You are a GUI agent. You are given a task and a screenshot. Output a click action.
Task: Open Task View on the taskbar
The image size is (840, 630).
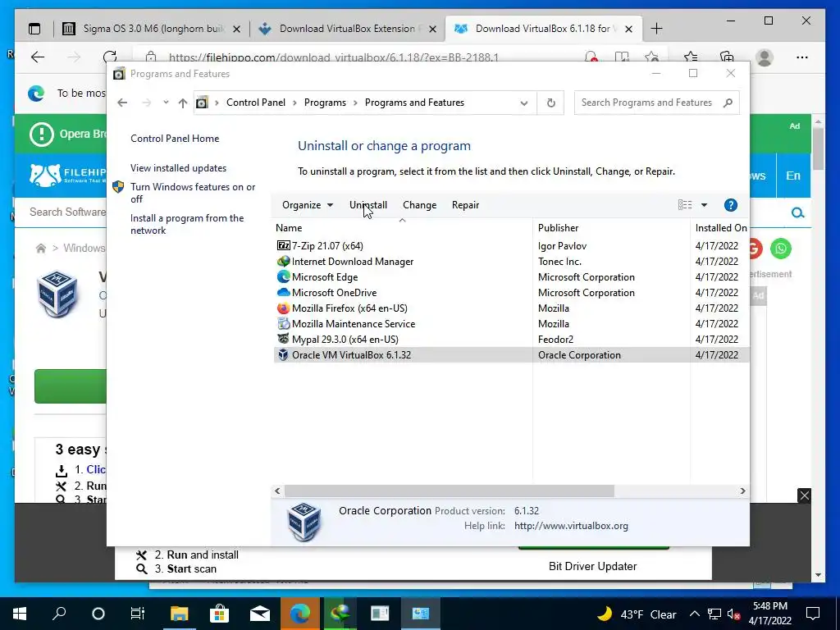[x=138, y=614]
